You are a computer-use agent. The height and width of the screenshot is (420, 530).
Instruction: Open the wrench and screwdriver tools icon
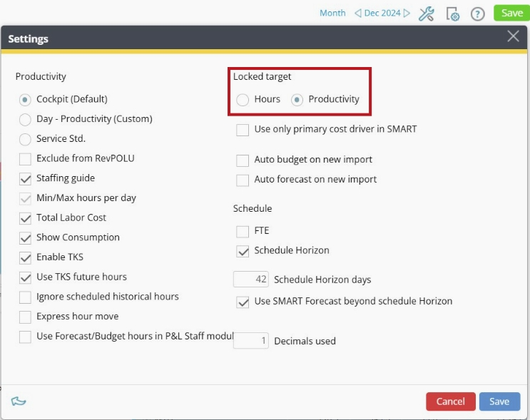[x=427, y=14]
